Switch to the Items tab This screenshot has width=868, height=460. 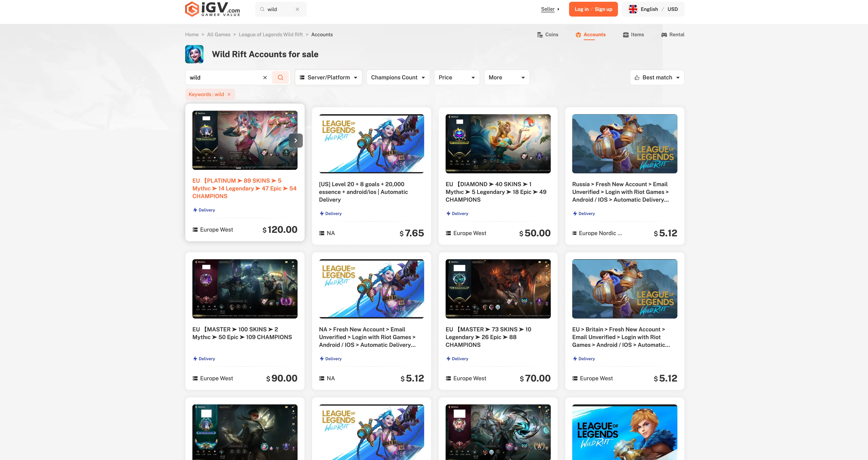(633, 35)
